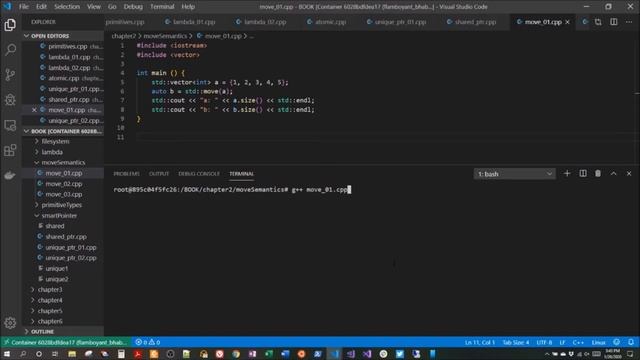The image size is (640, 360).
Task: Switch to the Output panel tab
Action: [159, 173]
